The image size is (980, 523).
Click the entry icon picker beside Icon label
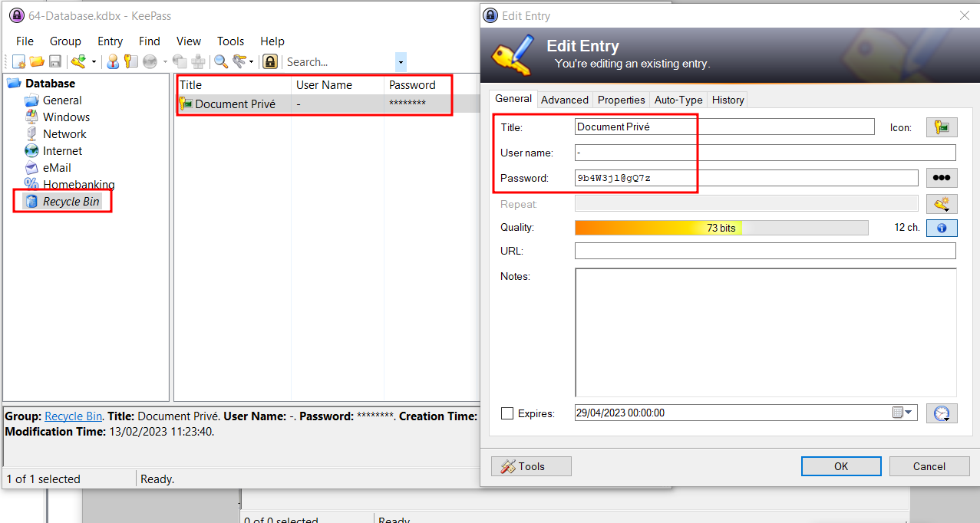(942, 127)
